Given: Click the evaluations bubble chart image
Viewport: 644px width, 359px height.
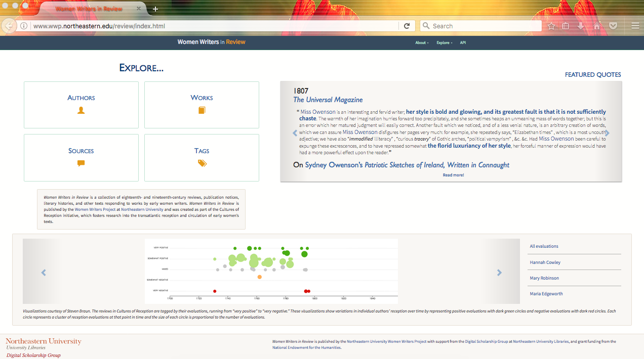Looking at the screenshot, I should [271, 272].
